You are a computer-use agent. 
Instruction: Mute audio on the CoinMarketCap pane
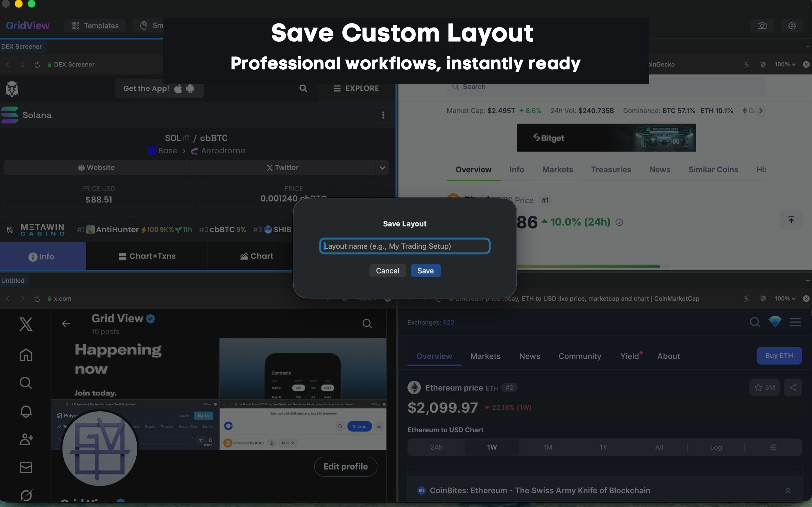point(763,298)
